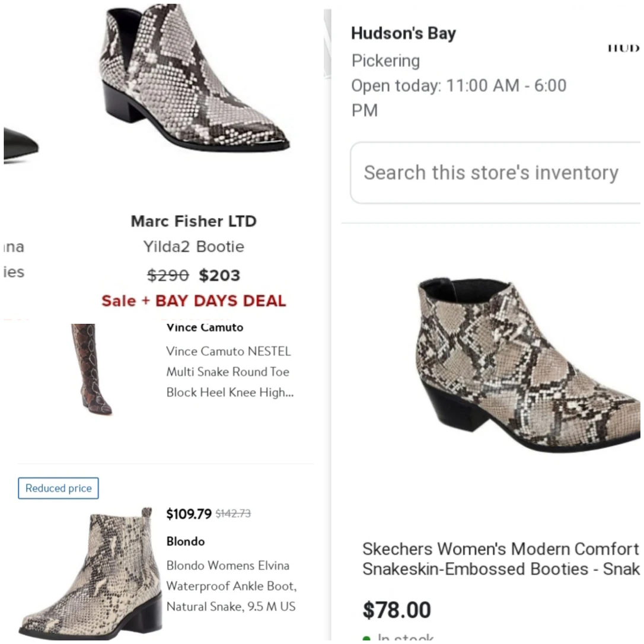Click the Skechers Modern Comfort product title

coord(501,559)
